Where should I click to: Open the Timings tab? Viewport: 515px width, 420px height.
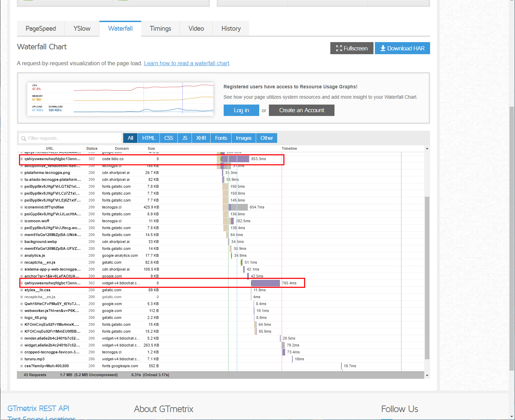tap(161, 28)
